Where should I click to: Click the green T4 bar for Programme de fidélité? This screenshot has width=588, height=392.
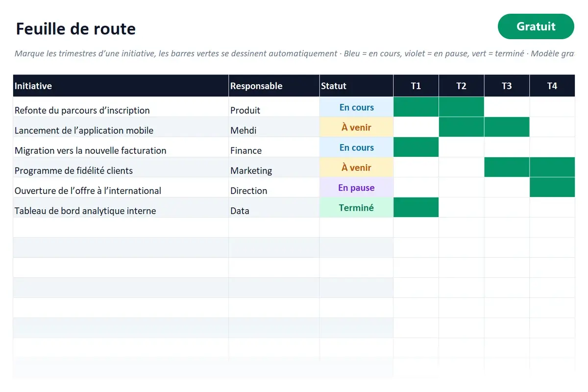tap(552, 167)
